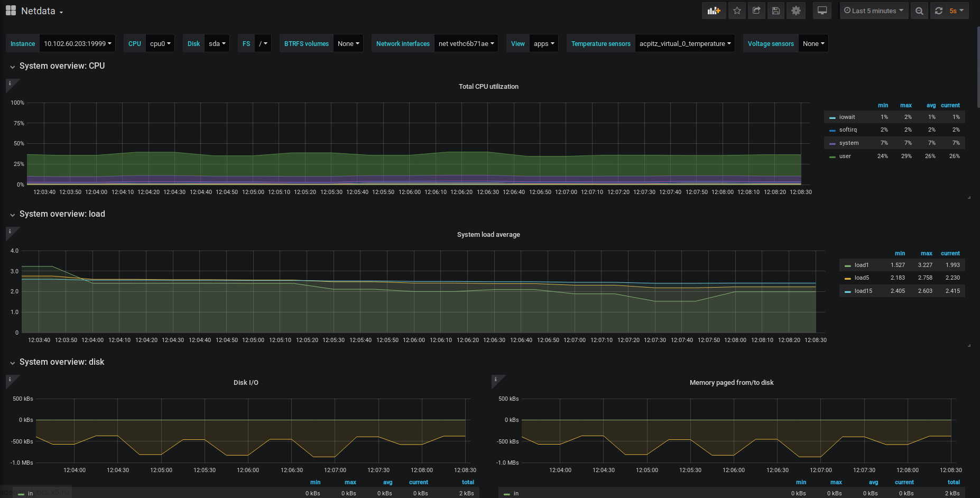This screenshot has width=980, height=498.
Task: Zoom out the time range
Action: (x=919, y=11)
